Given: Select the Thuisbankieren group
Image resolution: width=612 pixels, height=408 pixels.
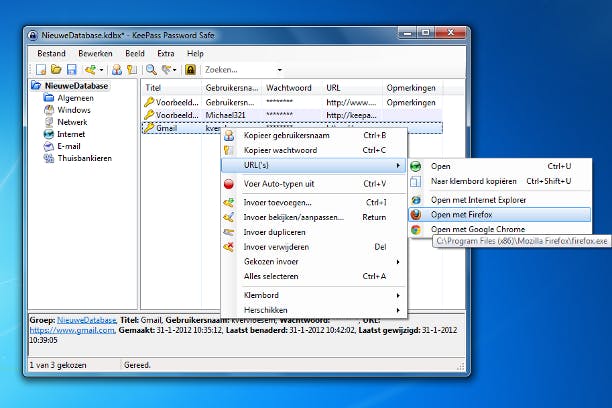Looking at the screenshot, I should (x=84, y=159).
